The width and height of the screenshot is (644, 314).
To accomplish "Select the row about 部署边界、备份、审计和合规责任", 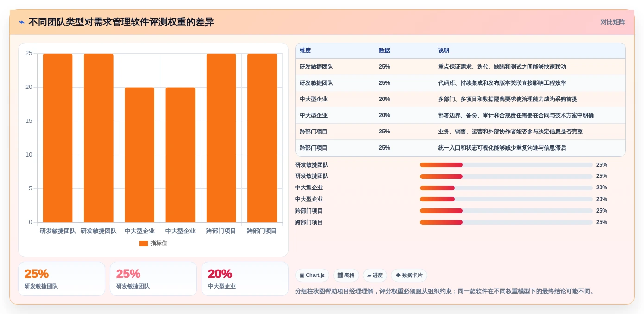I will pos(461,115).
